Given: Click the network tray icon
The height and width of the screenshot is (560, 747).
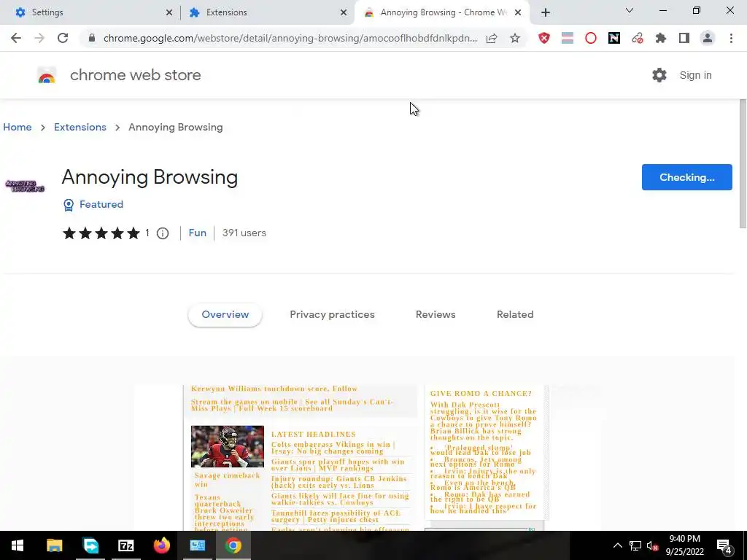Looking at the screenshot, I should click(x=635, y=545).
